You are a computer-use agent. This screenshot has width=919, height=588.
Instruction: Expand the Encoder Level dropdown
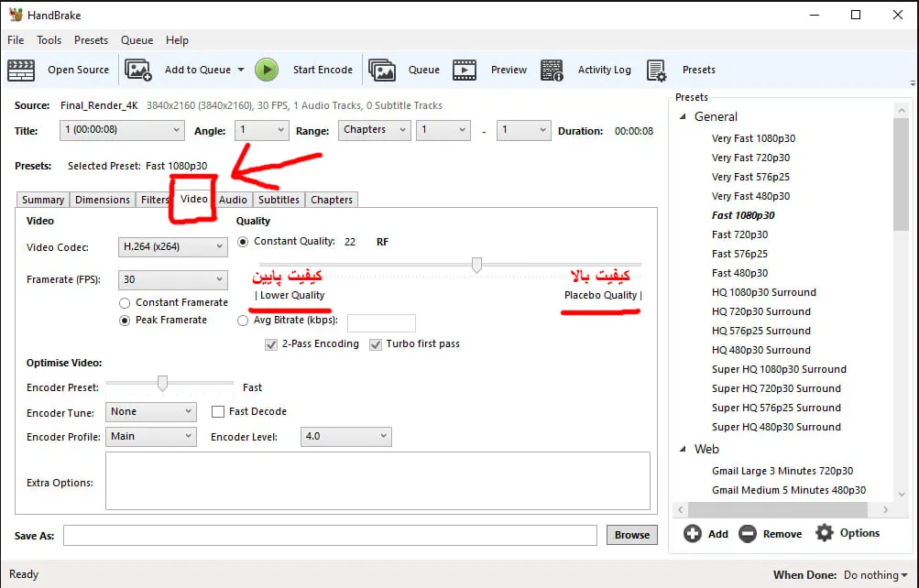pyautogui.click(x=345, y=436)
